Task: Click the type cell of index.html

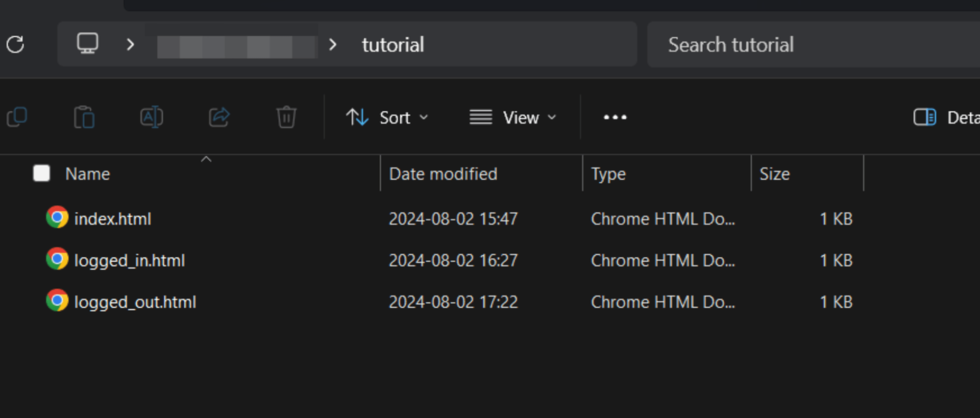Action: pos(663,219)
